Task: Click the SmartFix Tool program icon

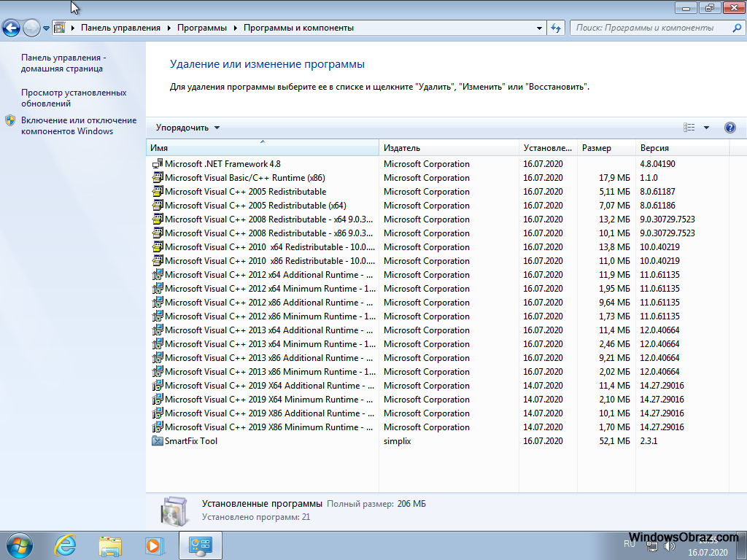Action: tap(157, 441)
